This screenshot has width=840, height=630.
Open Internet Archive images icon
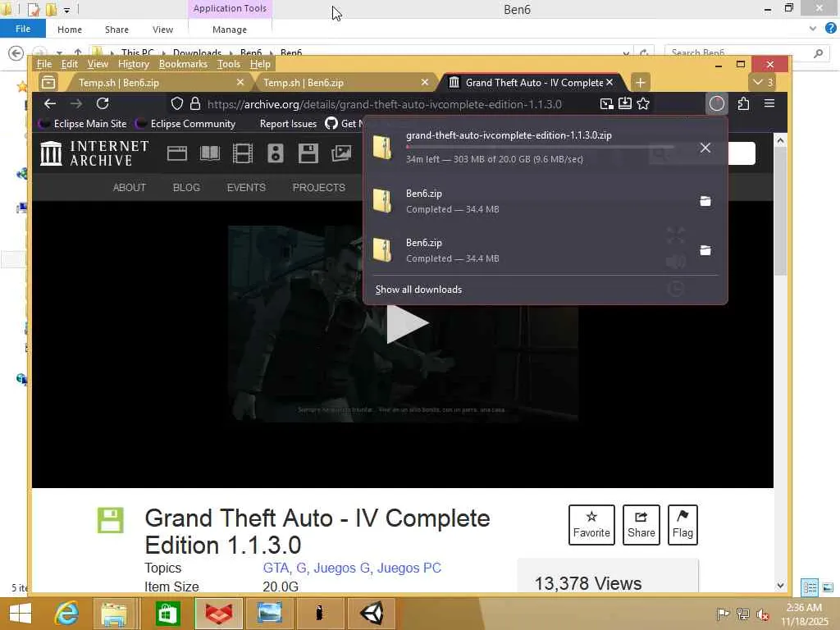(341, 153)
